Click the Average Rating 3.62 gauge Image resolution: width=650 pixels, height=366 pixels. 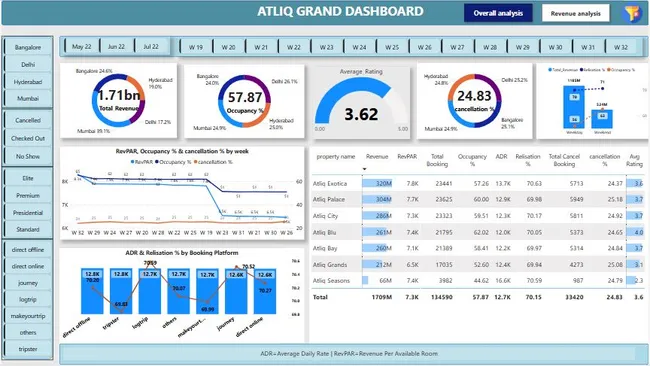tap(361, 101)
